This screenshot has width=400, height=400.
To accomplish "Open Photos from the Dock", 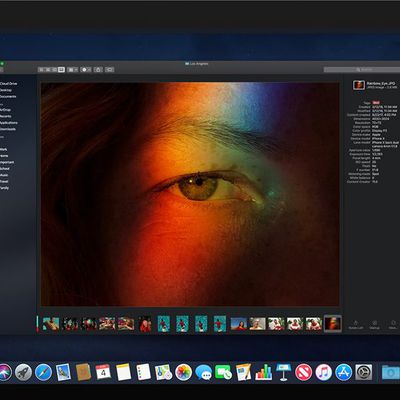I will tap(184, 372).
